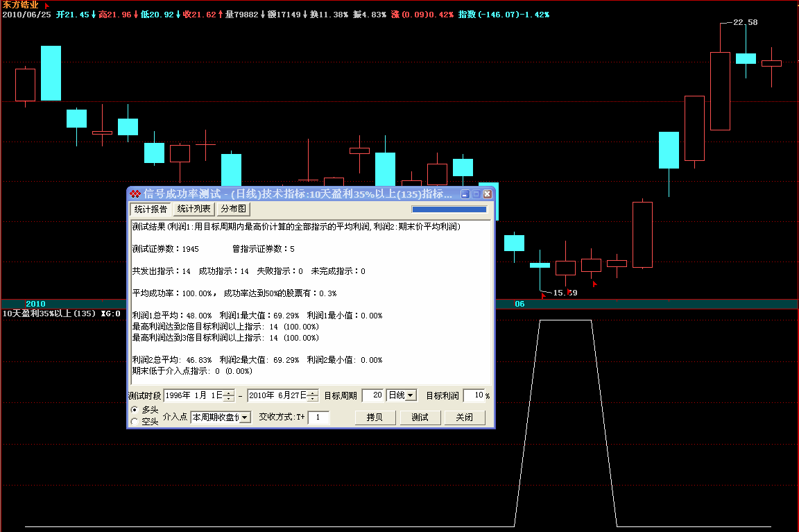Click the 22.58 high price label
Viewport: 799px width, 532px height.
pos(745,22)
